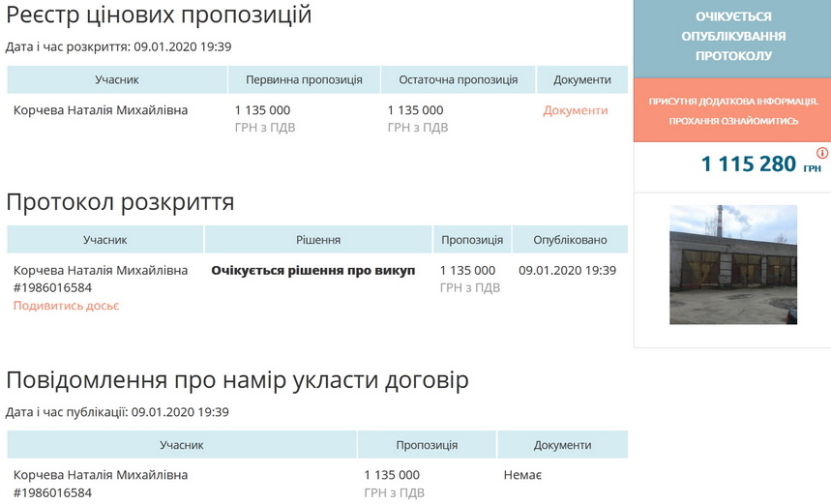Select the Рішення column header
Screen dimensions: 831x504
click(x=317, y=240)
